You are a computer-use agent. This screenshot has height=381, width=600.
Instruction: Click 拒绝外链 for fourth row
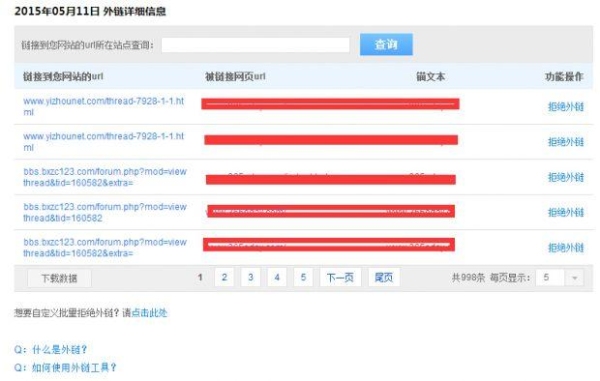pos(566,212)
